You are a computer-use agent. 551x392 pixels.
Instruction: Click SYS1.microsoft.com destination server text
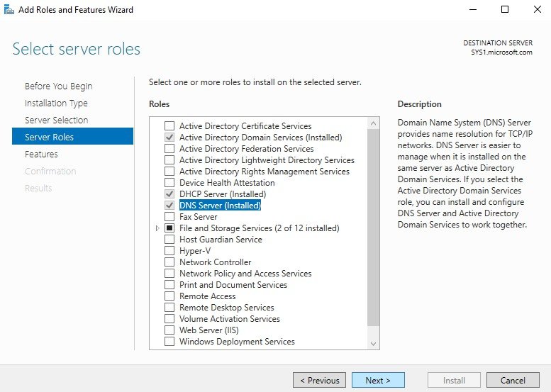(x=502, y=52)
